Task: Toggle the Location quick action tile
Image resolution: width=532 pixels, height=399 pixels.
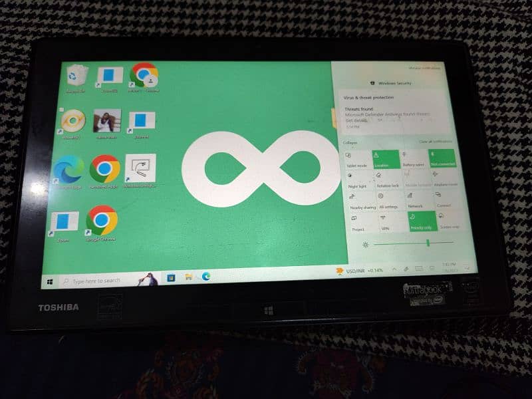Action: [386, 159]
